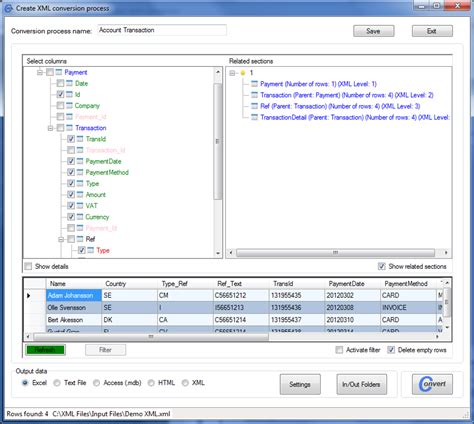Collapse the Payment tree node
Viewport: 474px width, 424px height.
[40, 72]
